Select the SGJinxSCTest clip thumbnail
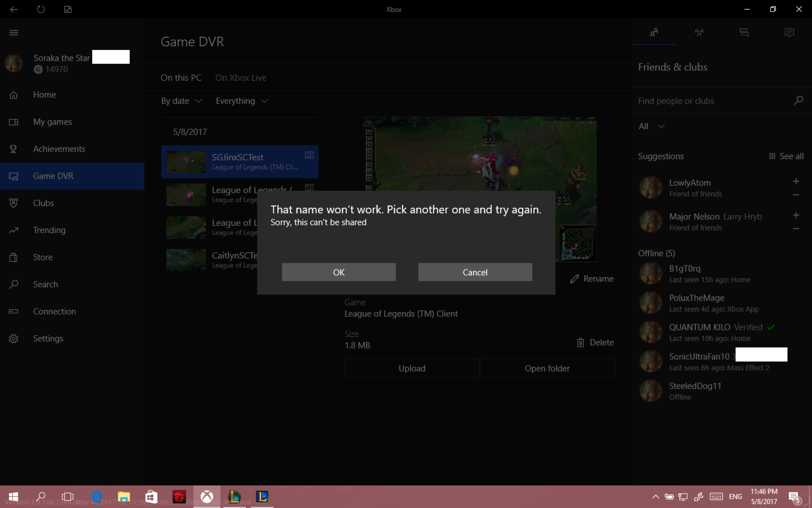Image resolution: width=812 pixels, height=508 pixels. [185, 162]
